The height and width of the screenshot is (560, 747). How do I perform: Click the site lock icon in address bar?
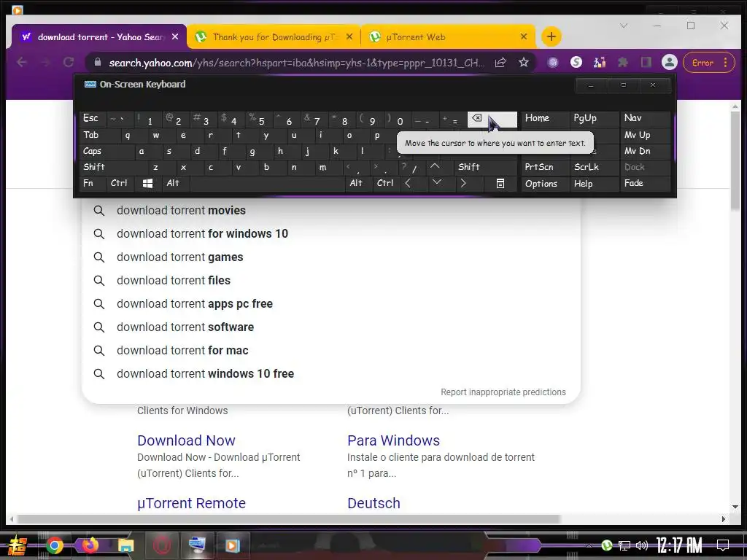98,63
